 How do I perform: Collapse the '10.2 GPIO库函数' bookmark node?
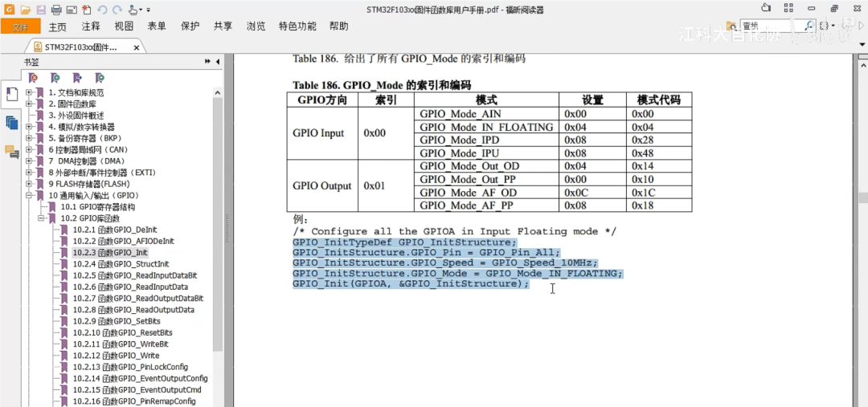point(40,218)
